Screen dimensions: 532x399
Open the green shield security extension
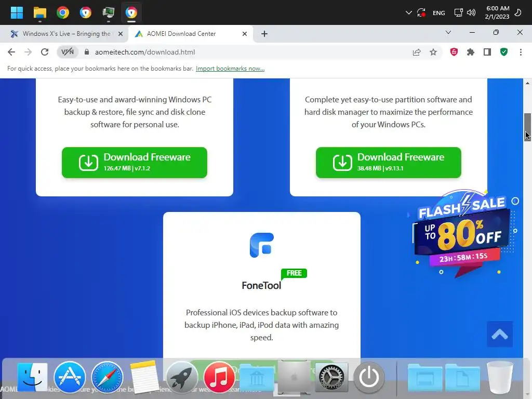click(x=504, y=52)
